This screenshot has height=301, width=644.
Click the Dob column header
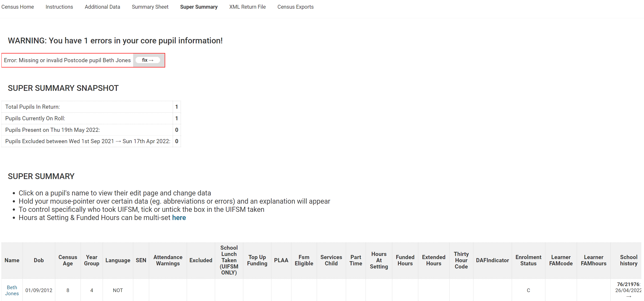pyautogui.click(x=39, y=260)
